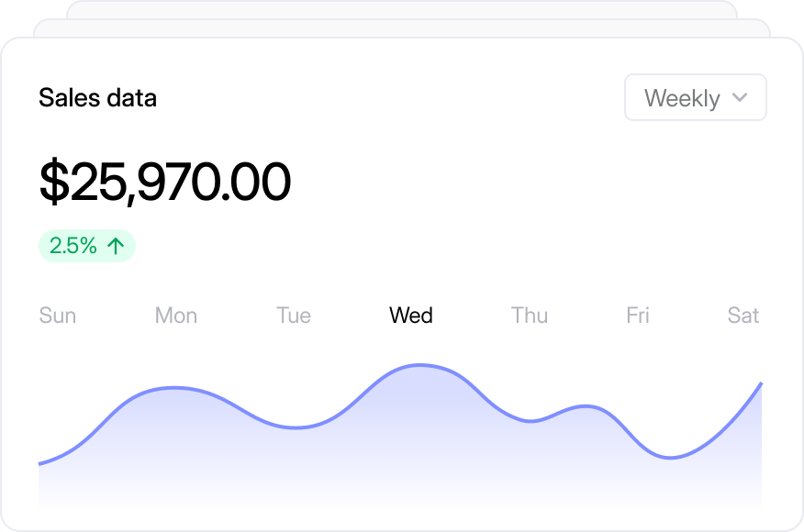Select the Sat day label
This screenshot has width=804, height=532.
pos(743,316)
